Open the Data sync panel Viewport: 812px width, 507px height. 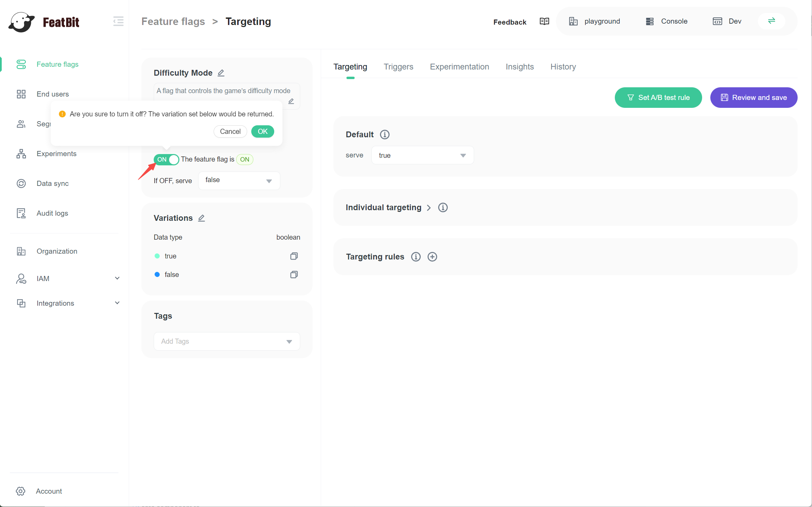[53, 183]
